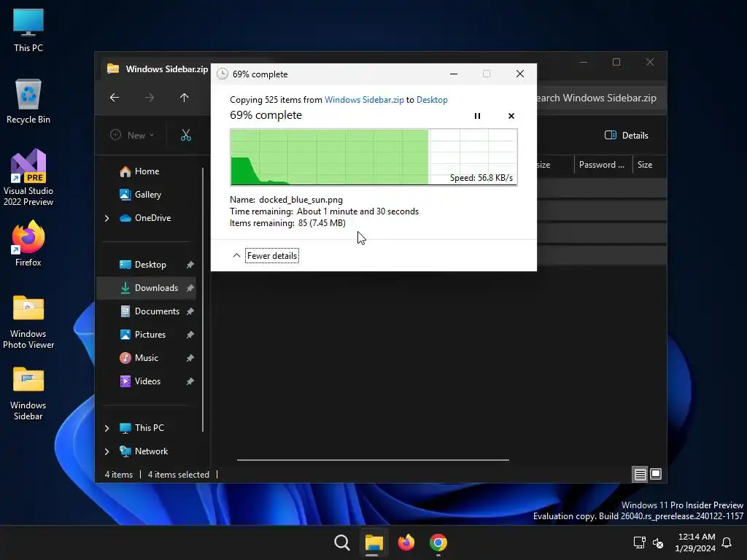
Task: Open Documents folder in sidebar
Action: point(157,311)
